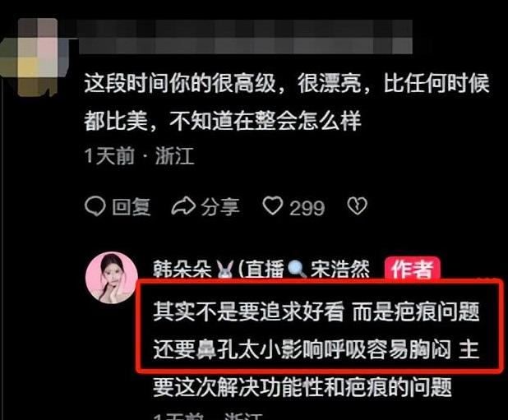Select the comment starting 这段时间你的很高级
Image resolution: width=508 pixels, height=420 pixels.
coord(287,102)
